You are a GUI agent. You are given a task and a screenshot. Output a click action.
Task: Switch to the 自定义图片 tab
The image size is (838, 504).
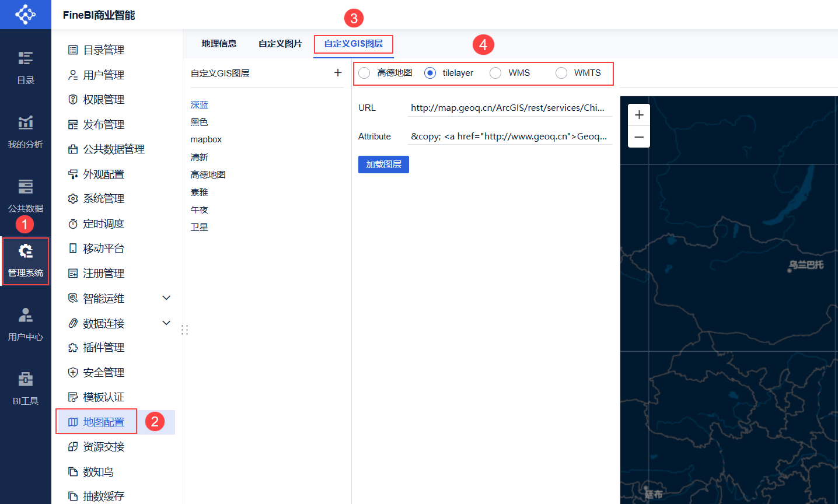click(280, 44)
